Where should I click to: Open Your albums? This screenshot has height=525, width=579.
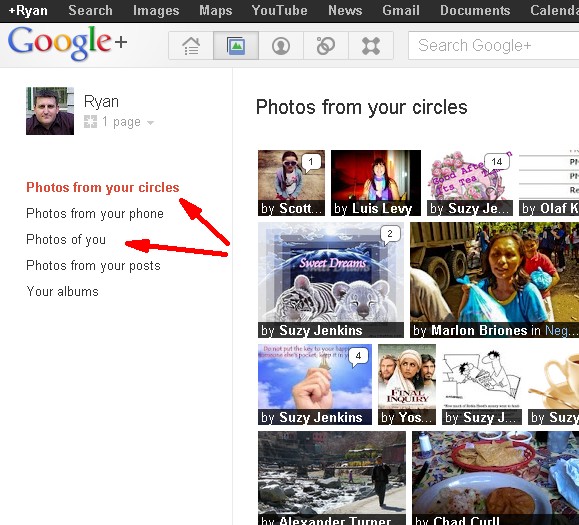coord(62,292)
